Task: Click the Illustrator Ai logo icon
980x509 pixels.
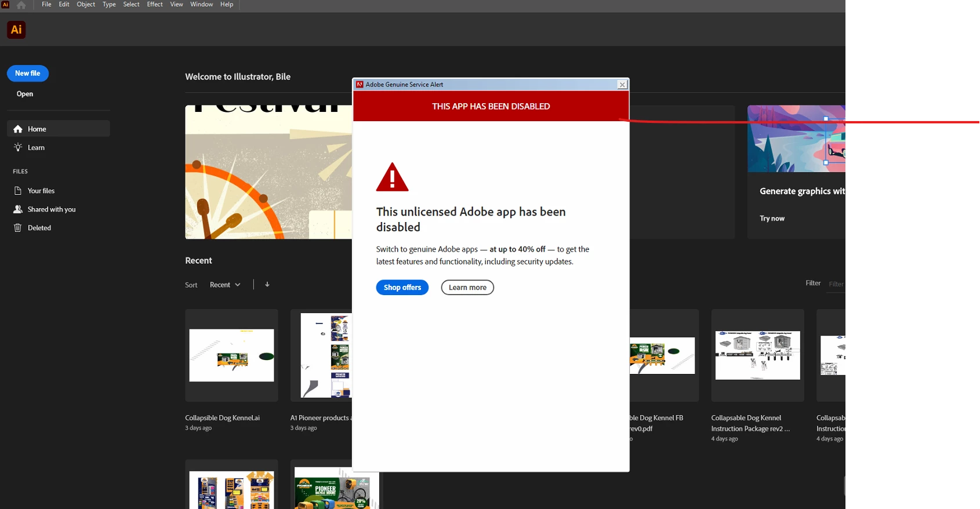Action: pos(16,30)
